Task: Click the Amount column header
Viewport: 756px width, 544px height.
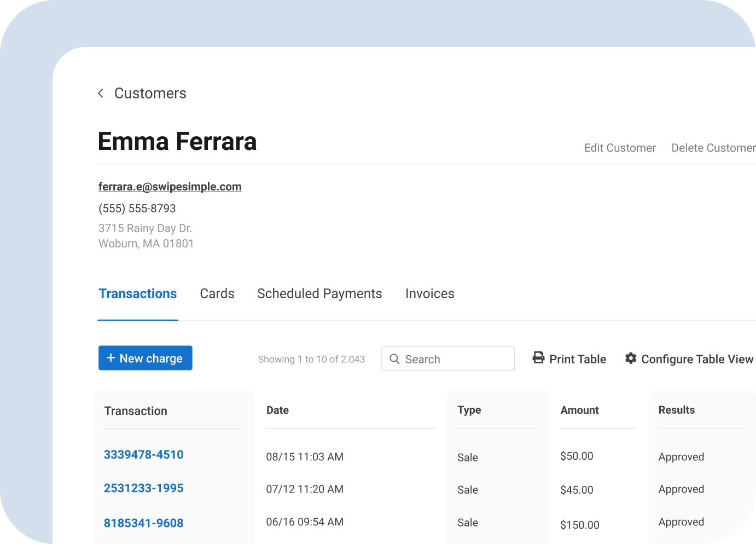Action: 579,410
